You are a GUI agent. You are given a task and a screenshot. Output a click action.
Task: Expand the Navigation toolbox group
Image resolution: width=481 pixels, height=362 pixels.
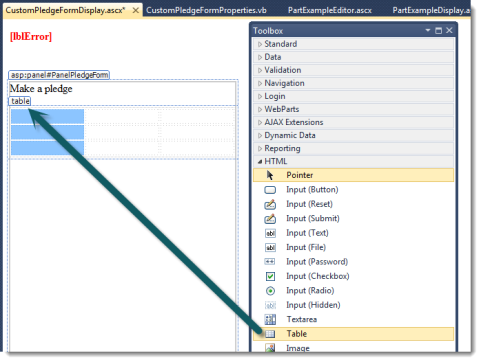coord(260,83)
